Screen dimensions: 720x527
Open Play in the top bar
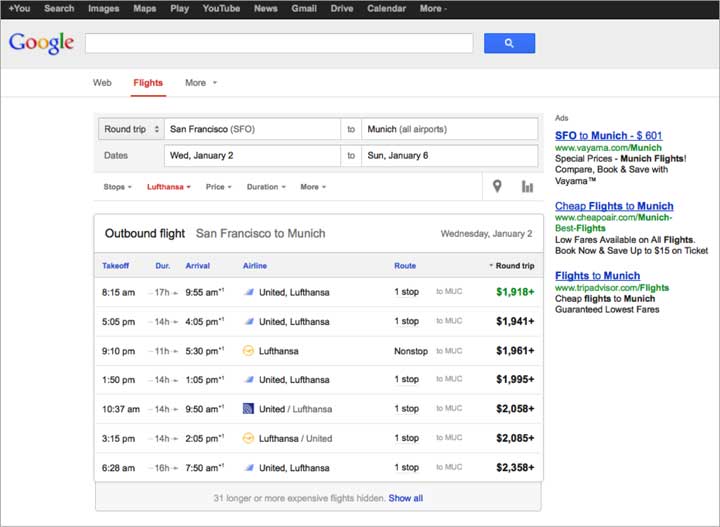pos(179,8)
